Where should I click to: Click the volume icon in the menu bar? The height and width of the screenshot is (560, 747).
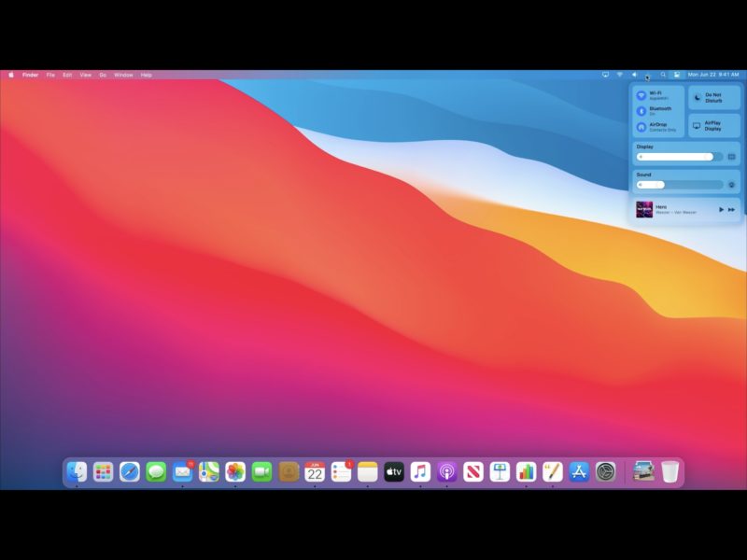coord(634,75)
